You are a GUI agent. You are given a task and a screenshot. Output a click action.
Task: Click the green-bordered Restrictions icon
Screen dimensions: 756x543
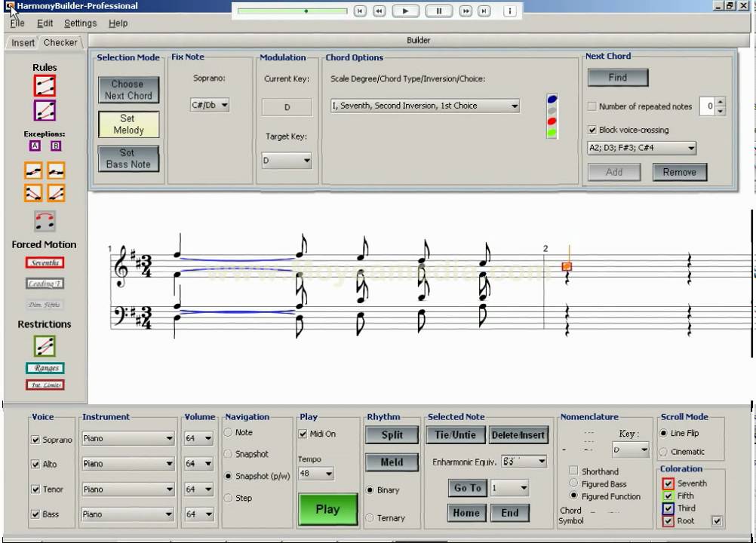click(45, 346)
